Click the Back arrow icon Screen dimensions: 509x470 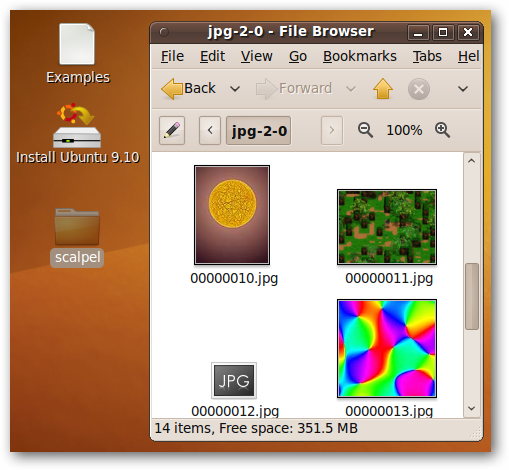click(172, 89)
